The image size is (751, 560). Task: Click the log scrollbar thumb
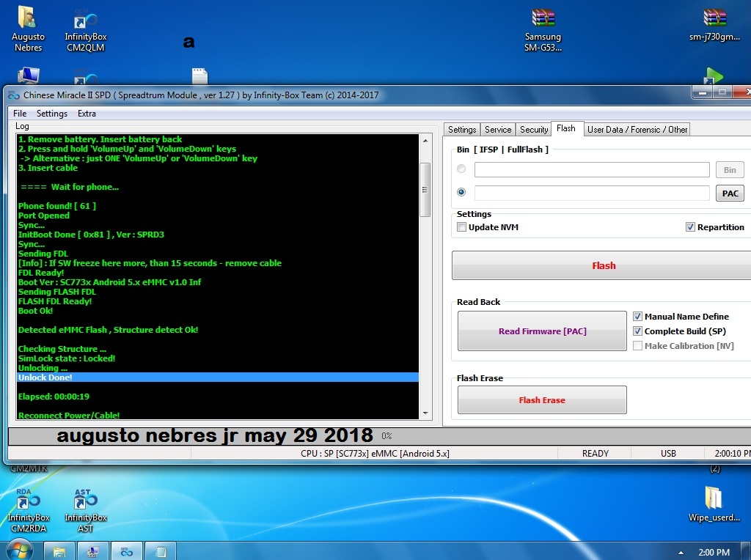click(425, 190)
